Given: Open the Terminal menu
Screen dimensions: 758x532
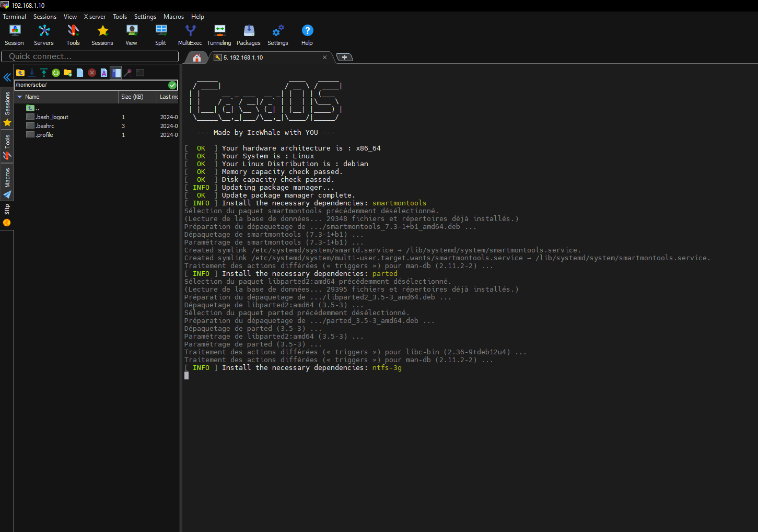Looking at the screenshot, I should [x=15, y=17].
